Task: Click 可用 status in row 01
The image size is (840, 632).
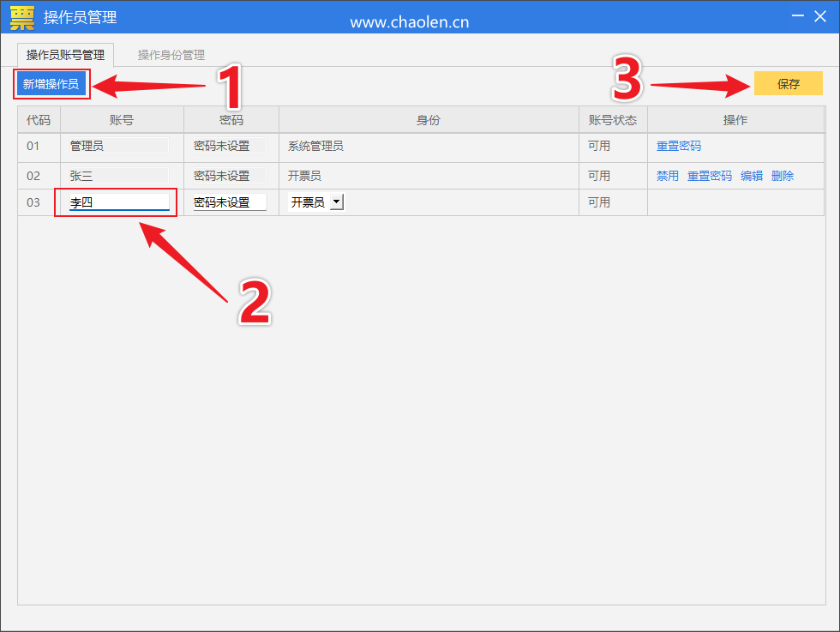Action: 599,146
